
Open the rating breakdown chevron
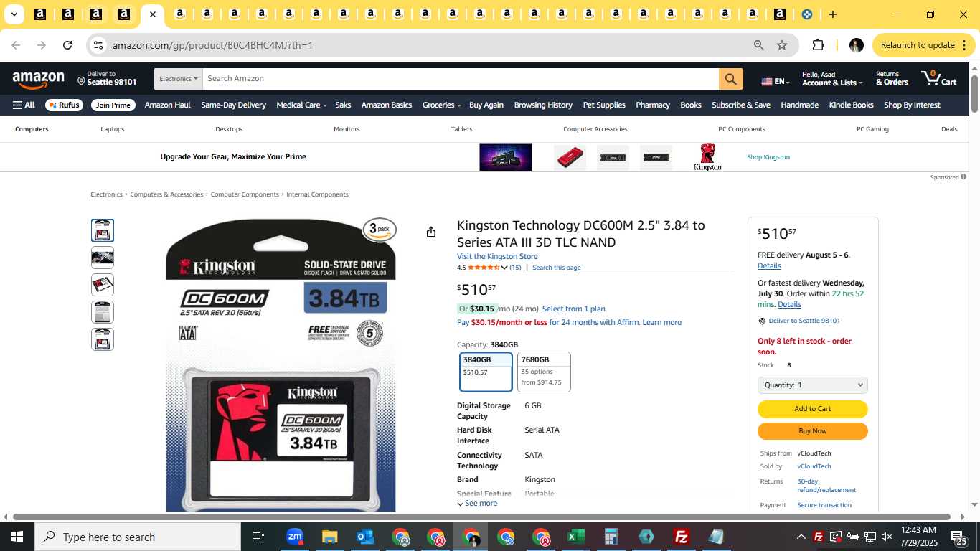(x=504, y=268)
